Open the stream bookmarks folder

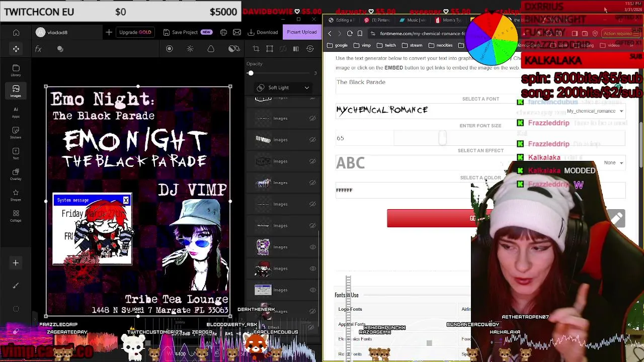[412, 45]
